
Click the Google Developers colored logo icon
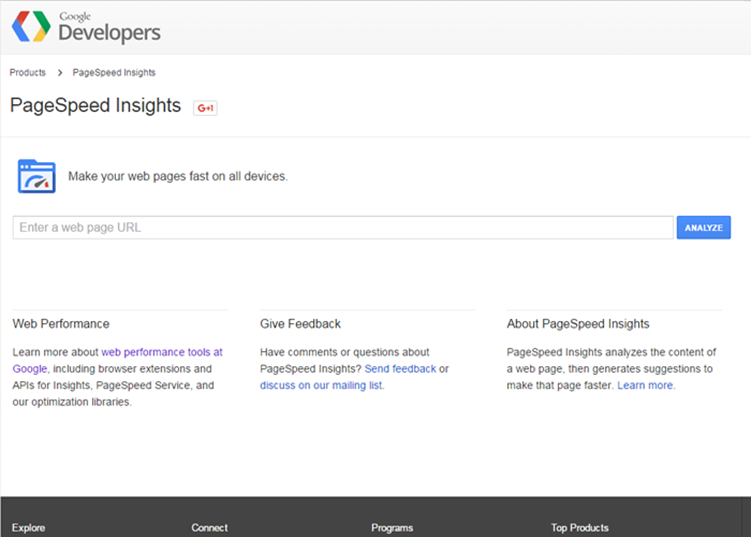[x=31, y=27]
